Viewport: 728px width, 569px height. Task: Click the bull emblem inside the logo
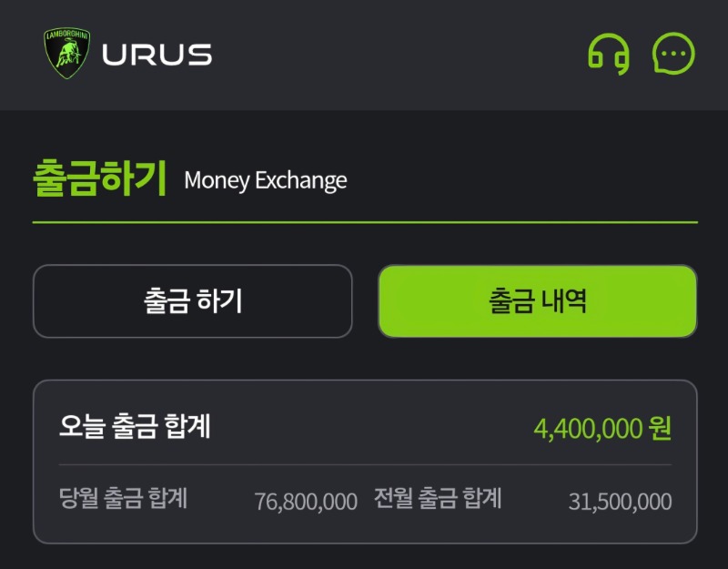(67, 56)
